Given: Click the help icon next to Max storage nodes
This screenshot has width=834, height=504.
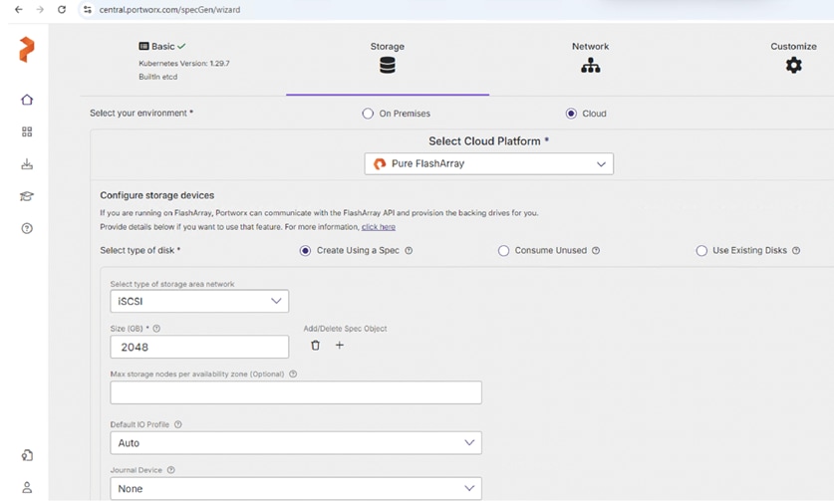Looking at the screenshot, I should pyautogui.click(x=293, y=374).
